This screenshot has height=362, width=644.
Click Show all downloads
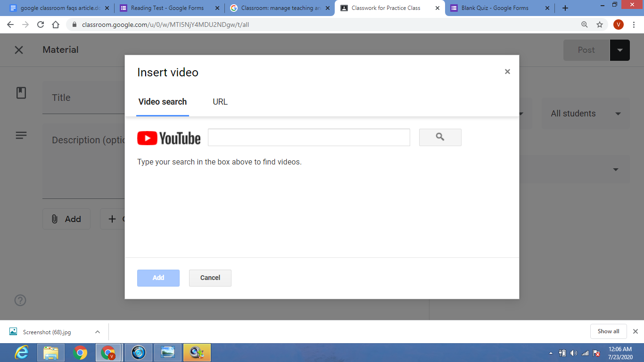click(608, 331)
